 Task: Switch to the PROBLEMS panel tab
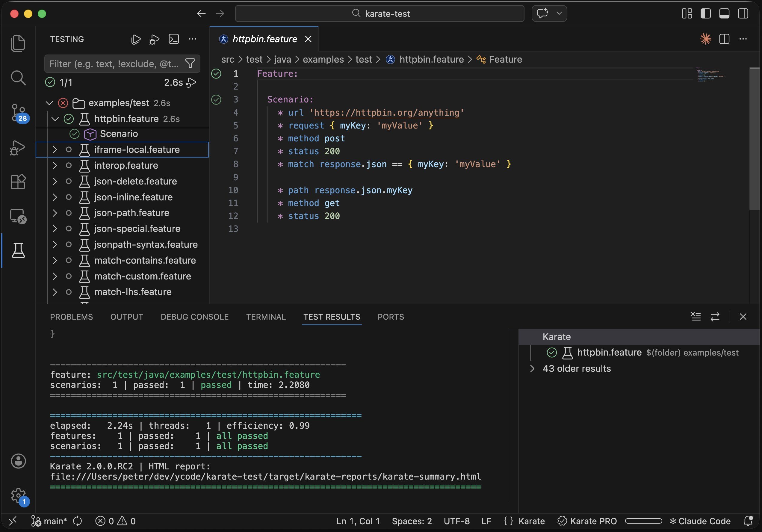click(x=71, y=317)
